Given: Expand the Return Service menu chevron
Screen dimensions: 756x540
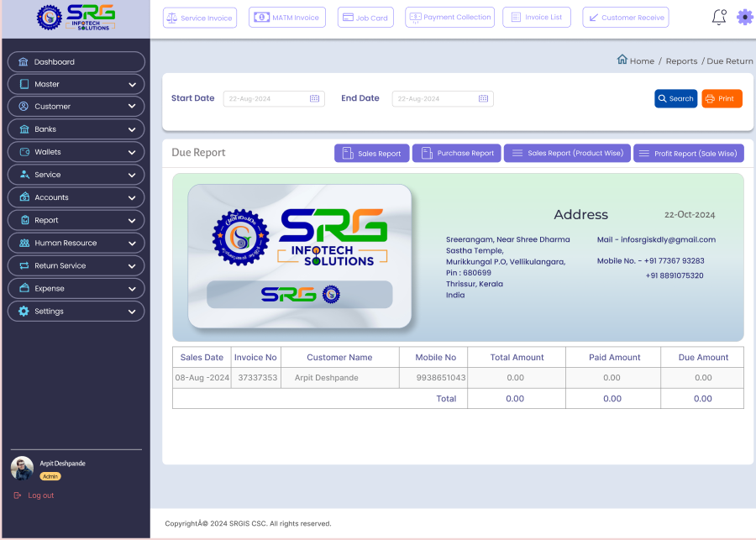Looking at the screenshot, I should point(132,266).
